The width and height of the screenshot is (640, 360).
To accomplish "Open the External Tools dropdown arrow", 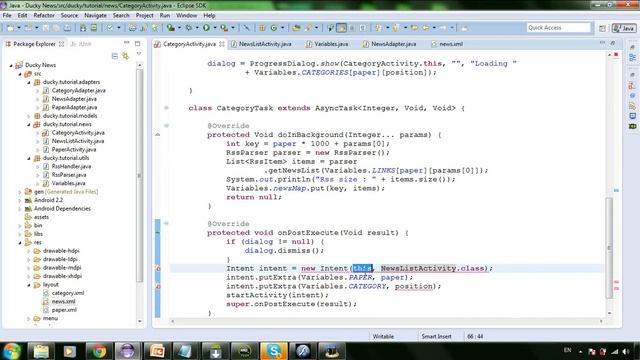I will click(x=233, y=28).
